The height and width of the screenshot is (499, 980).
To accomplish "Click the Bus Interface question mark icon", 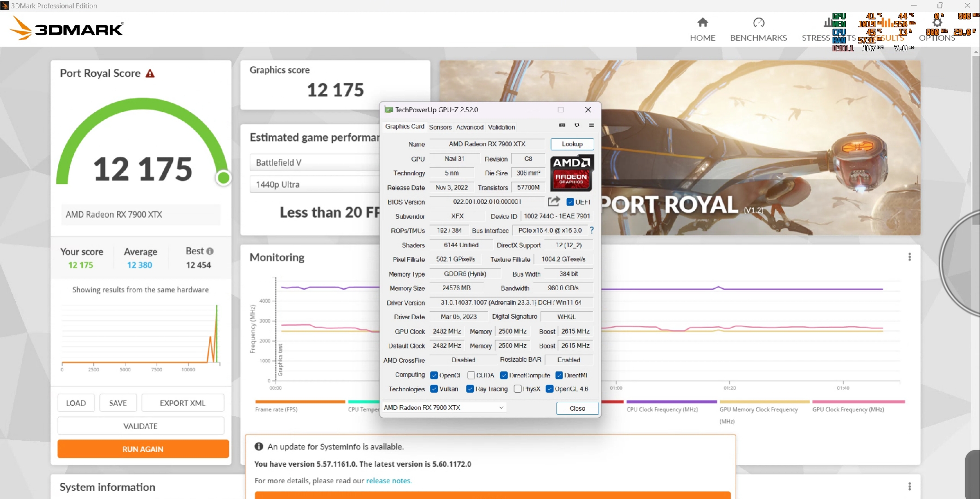I will point(592,230).
